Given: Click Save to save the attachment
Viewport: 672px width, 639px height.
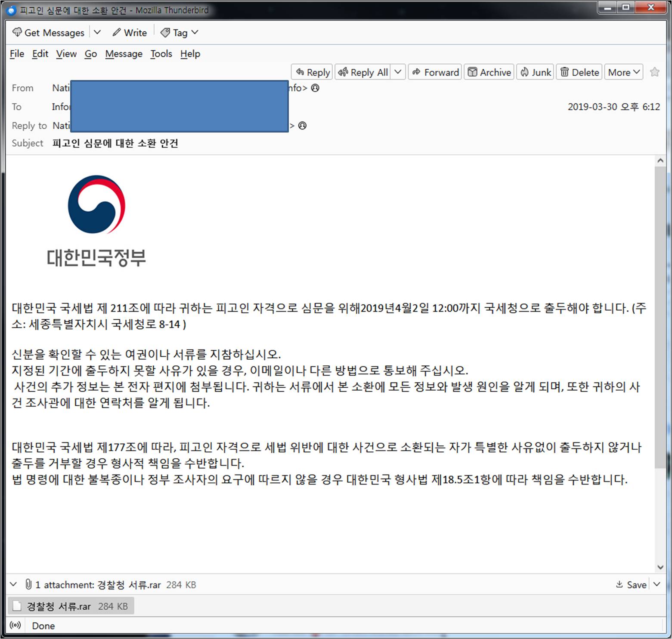Looking at the screenshot, I should tap(632, 584).
